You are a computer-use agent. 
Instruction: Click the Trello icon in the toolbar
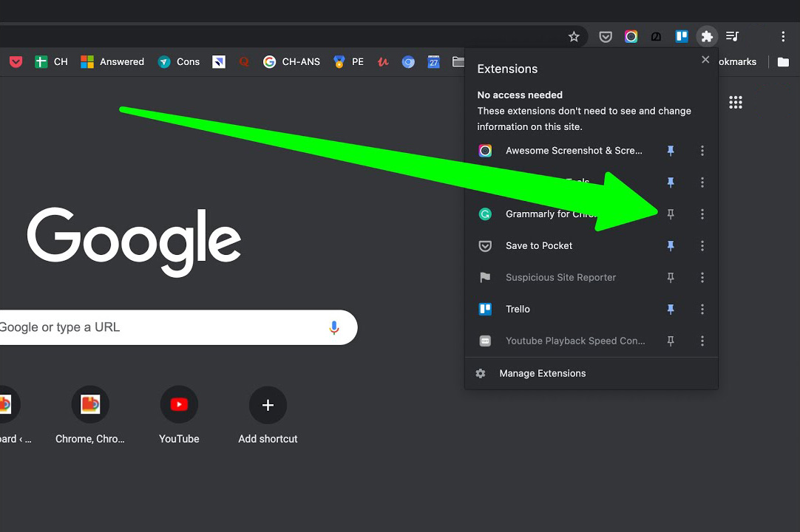[x=681, y=36]
